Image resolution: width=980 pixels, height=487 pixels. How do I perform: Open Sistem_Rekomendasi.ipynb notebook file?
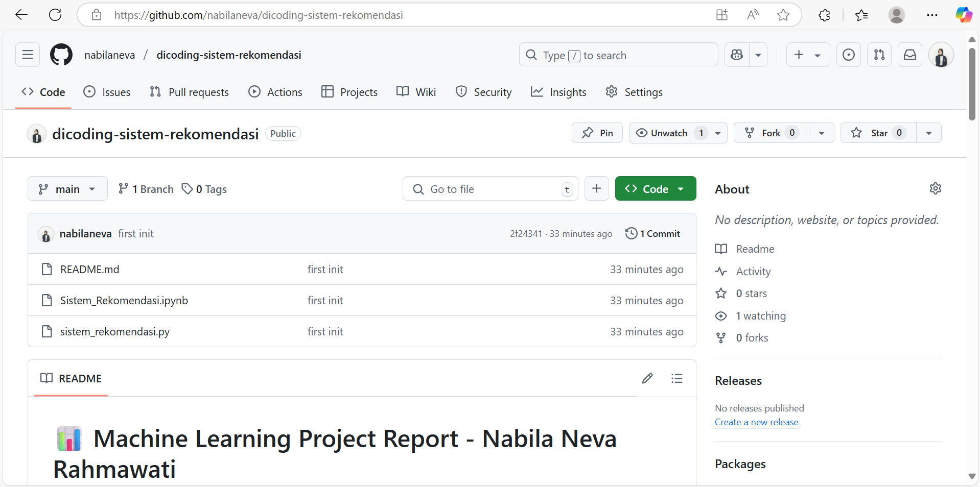(124, 300)
